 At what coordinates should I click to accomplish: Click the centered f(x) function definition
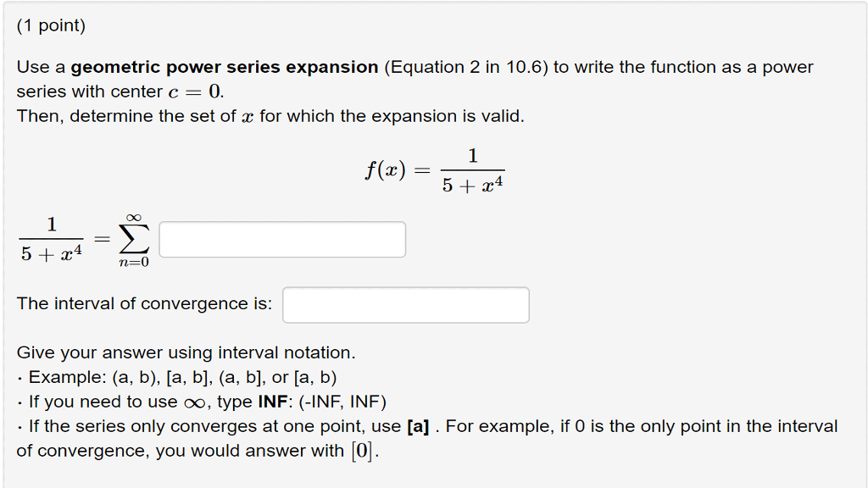[x=435, y=170]
